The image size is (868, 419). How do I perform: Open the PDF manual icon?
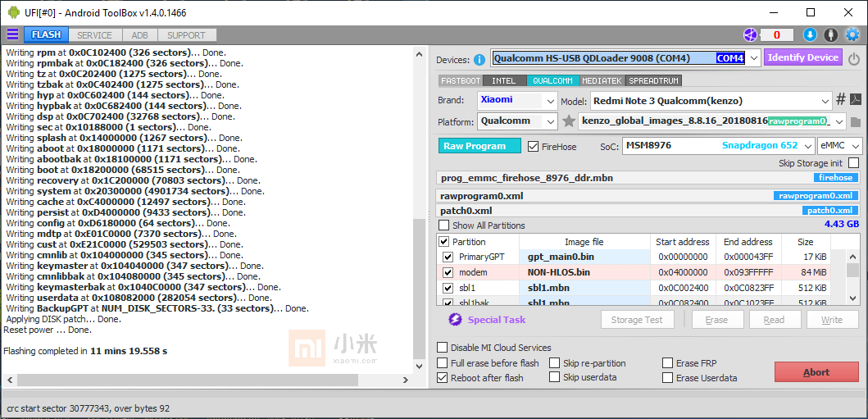(855, 100)
